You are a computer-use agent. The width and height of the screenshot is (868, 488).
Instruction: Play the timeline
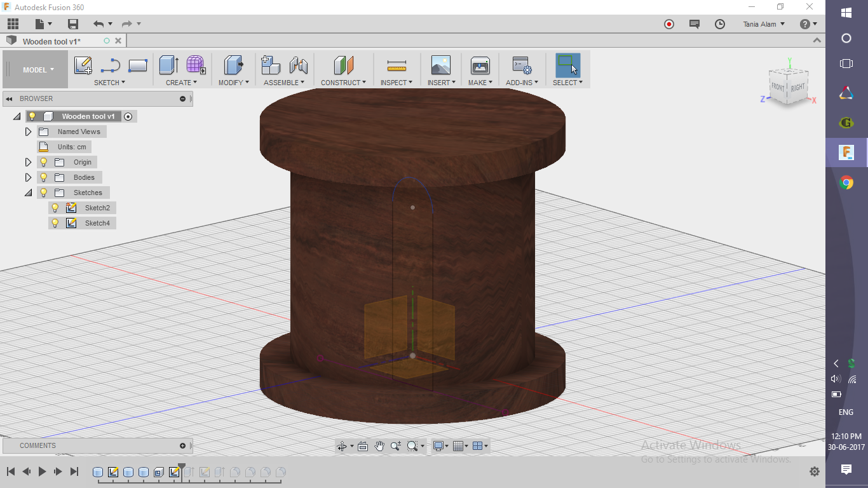[x=43, y=471]
